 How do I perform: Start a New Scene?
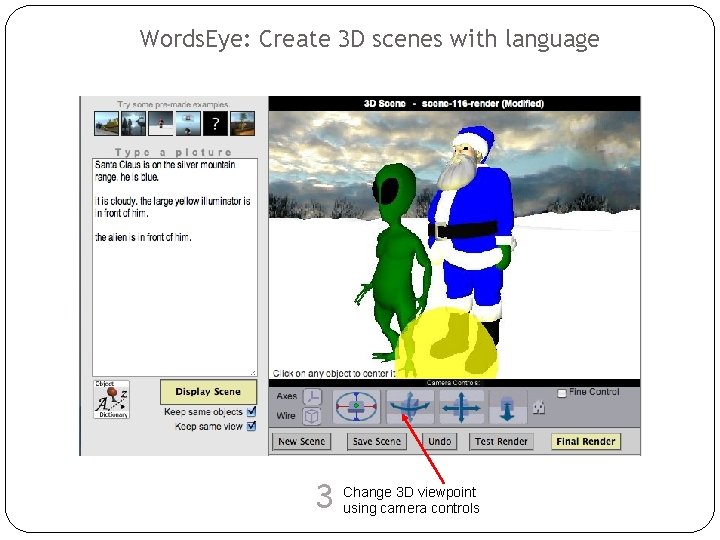[x=301, y=441]
